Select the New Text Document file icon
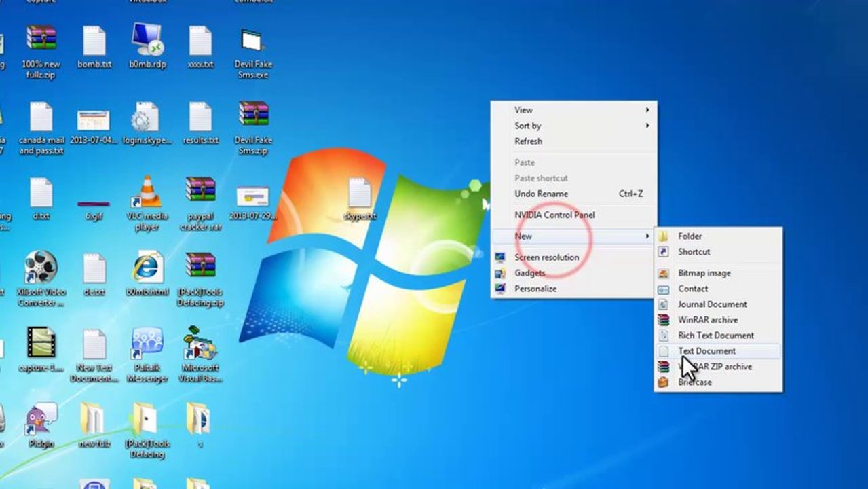This screenshot has height=489, width=868. point(94,345)
